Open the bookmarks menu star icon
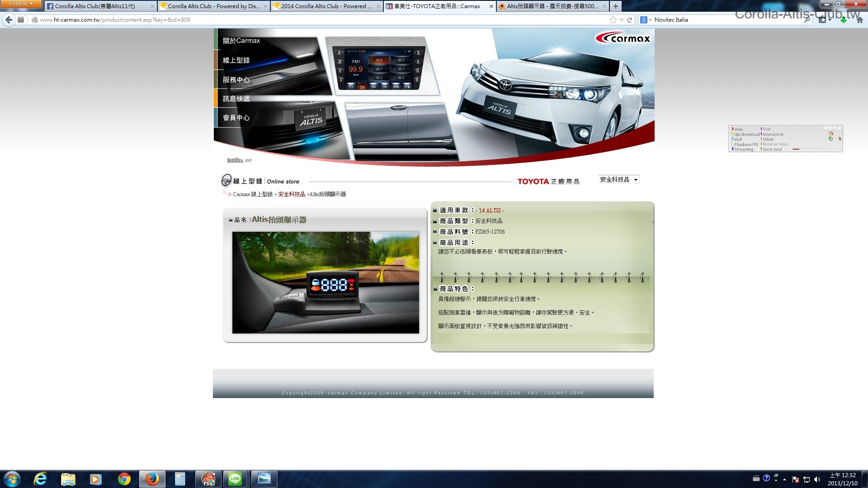 (x=824, y=20)
